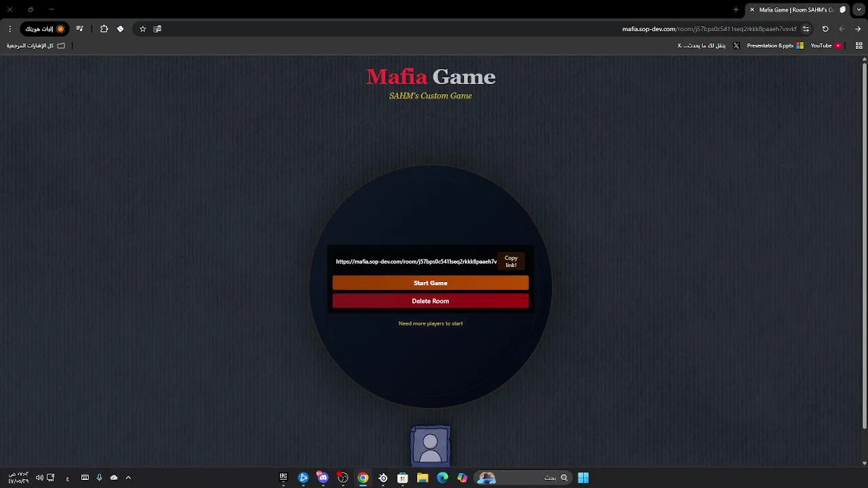The width and height of the screenshot is (868, 488).
Task: Launch Microsoft Edge from taskbar
Action: tap(443, 478)
